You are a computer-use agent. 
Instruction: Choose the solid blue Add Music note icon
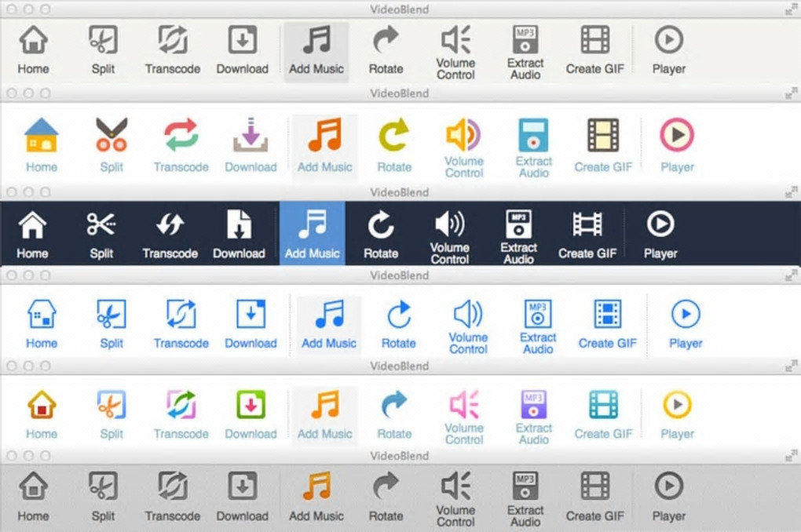pyautogui.click(x=329, y=314)
